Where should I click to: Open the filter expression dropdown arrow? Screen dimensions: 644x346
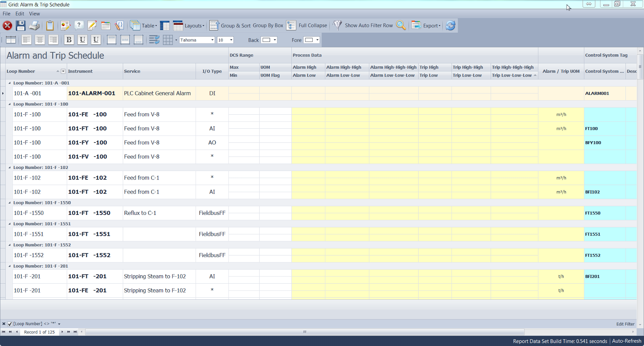coord(59,324)
